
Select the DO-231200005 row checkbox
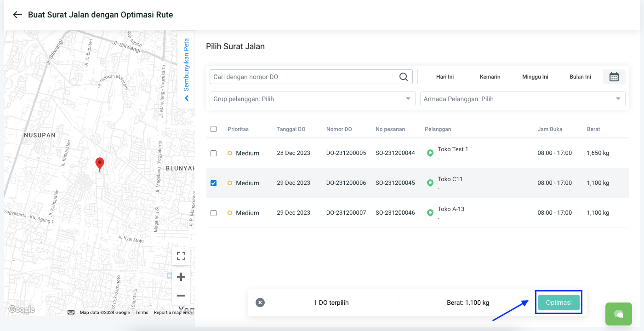(213, 153)
